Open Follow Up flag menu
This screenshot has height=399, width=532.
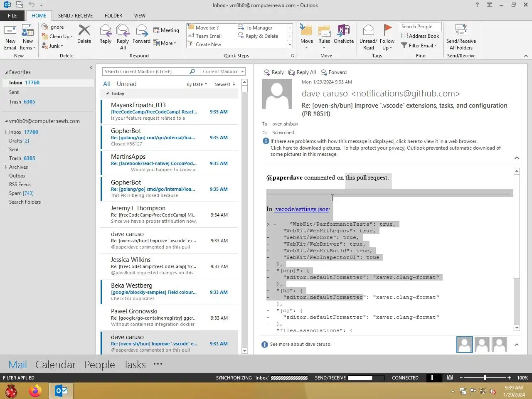(x=387, y=37)
